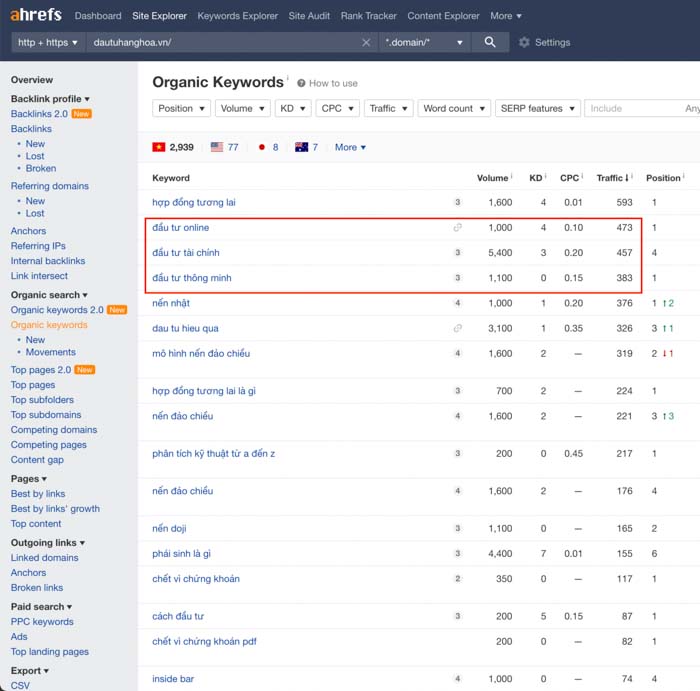Open the More menu in top navigation
Image resolution: width=700 pixels, height=691 pixels.
pyautogui.click(x=506, y=16)
